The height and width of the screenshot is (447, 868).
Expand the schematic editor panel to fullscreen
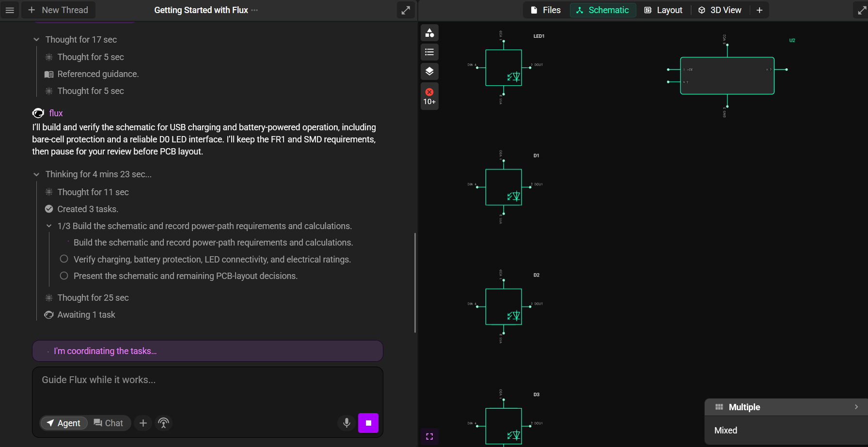pyautogui.click(x=861, y=10)
